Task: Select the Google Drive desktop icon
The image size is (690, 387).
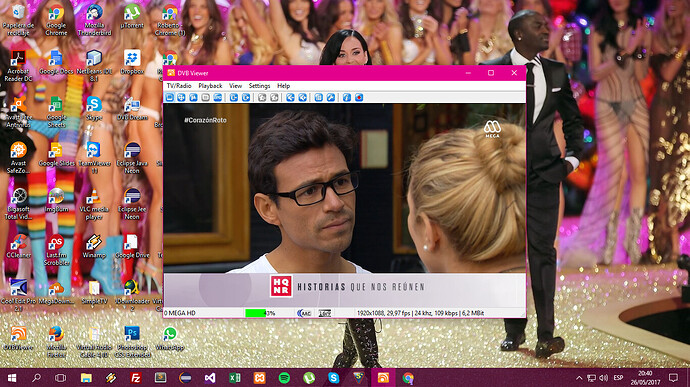Action: coord(132,246)
